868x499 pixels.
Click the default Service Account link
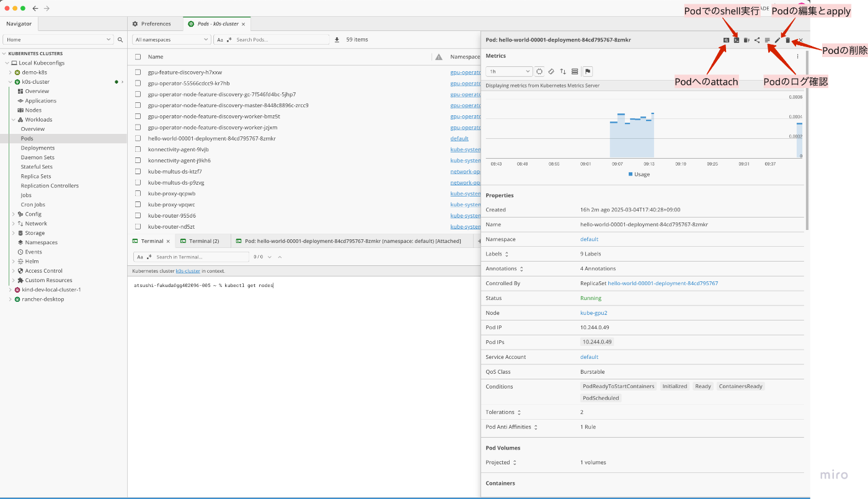[589, 357]
